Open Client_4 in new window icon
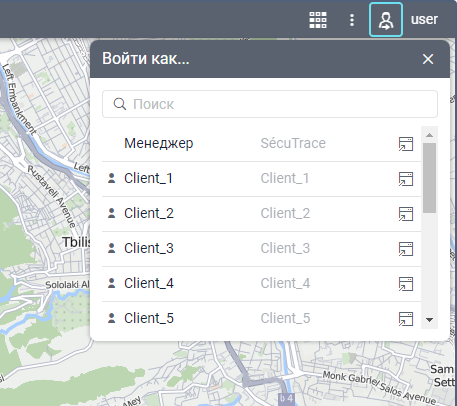Image resolution: width=457 pixels, height=406 pixels. pos(406,284)
